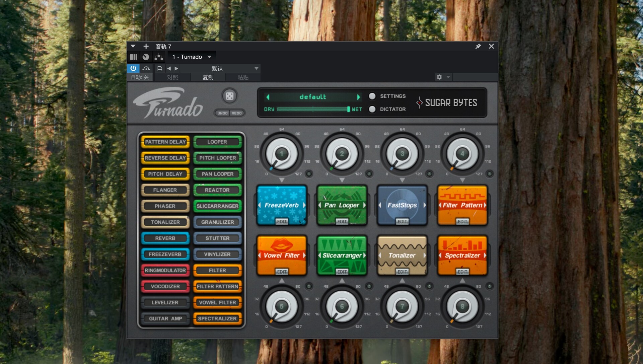The height and width of the screenshot is (364, 643).
Task: Select PATTERN DELAY effect
Action: pos(165,142)
